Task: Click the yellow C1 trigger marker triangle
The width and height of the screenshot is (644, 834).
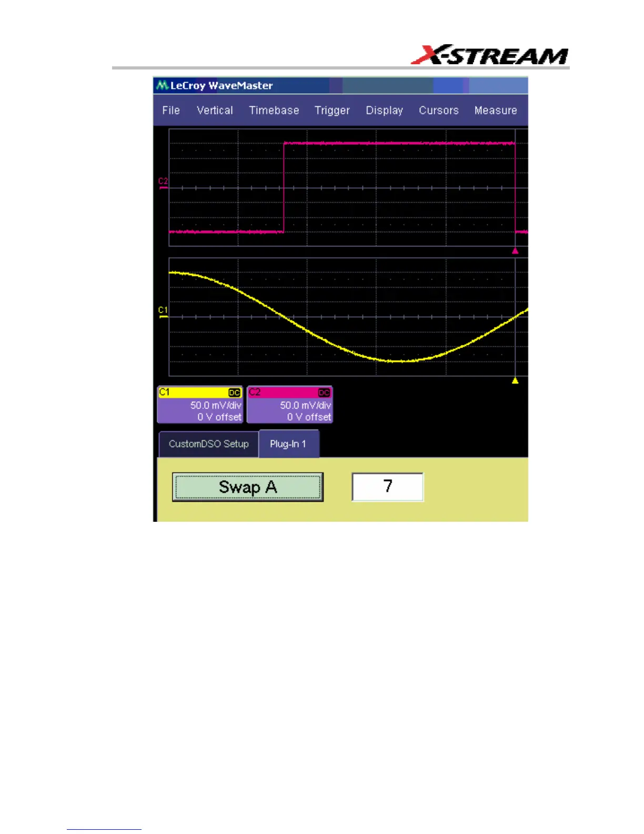Action: click(515, 380)
